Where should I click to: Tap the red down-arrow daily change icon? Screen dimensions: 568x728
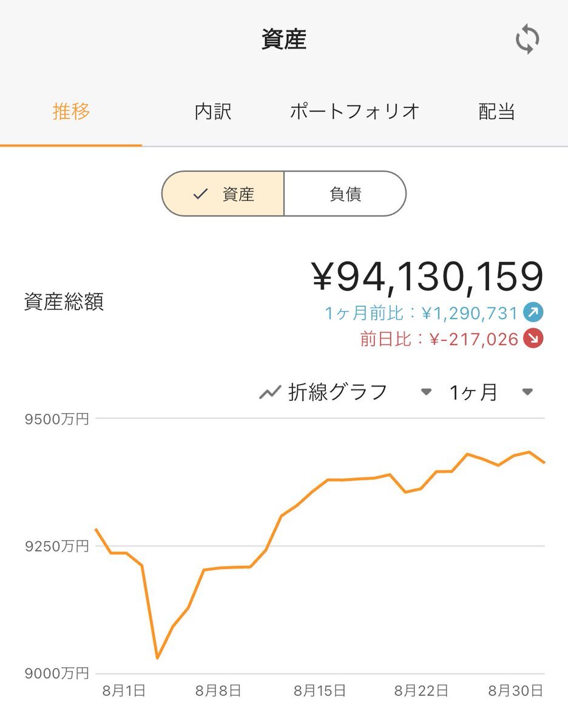(533, 339)
